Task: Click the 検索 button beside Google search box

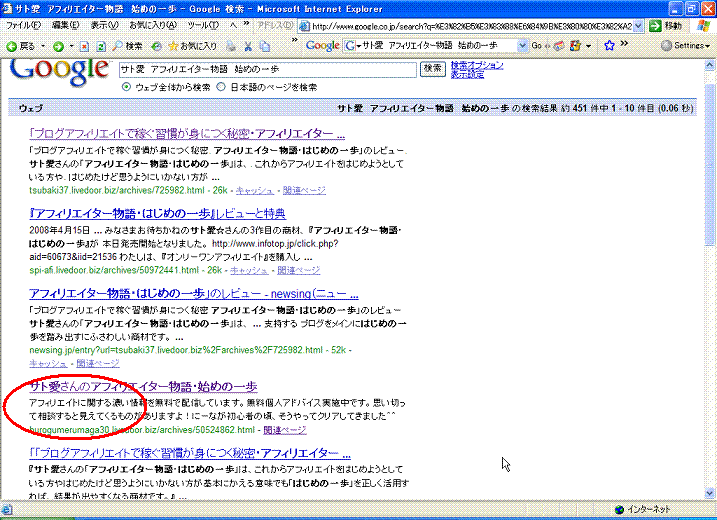Action: 433,69
